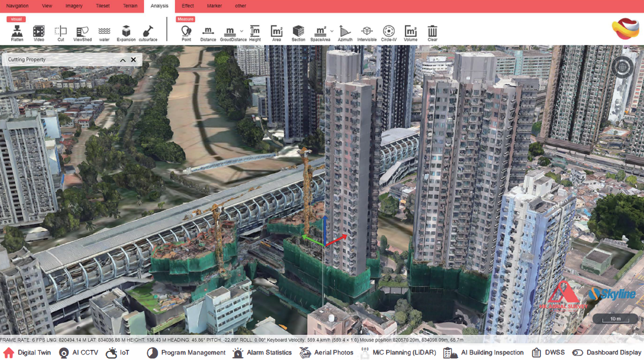Viewport: 644px width, 360px height.
Task: Collapse the Cutting Property panel
Action: (123, 60)
